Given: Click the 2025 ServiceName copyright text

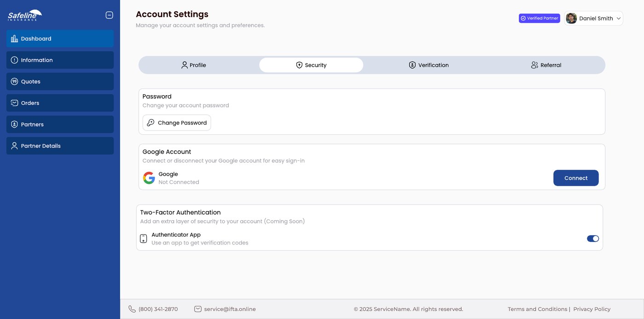Looking at the screenshot, I should [x=408, y=309].
